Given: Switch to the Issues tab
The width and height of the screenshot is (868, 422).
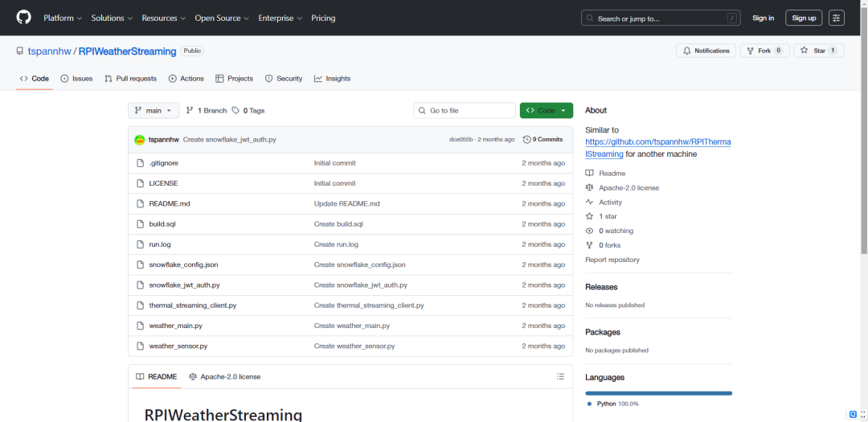Looking at the screenshot, I should (76, 79).
